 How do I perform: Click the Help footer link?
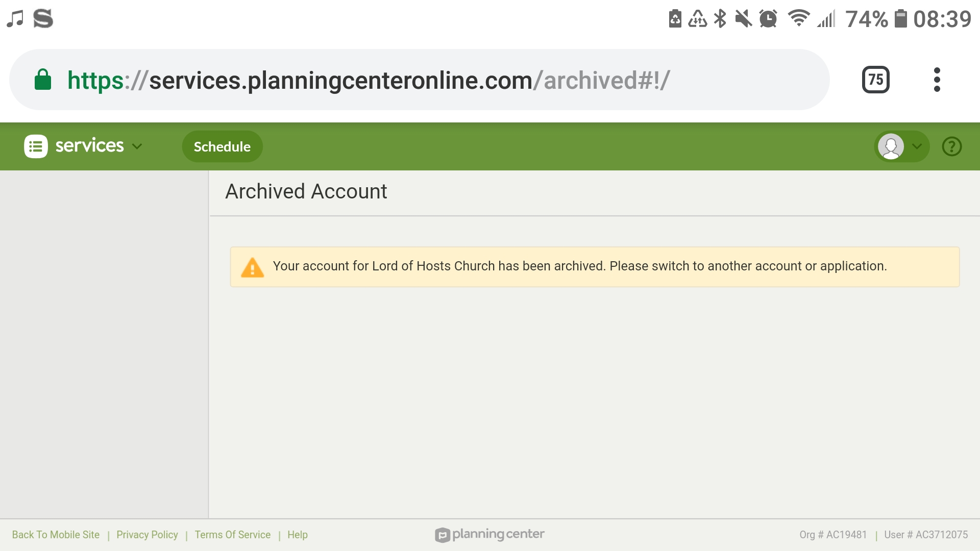coord(297,535)
